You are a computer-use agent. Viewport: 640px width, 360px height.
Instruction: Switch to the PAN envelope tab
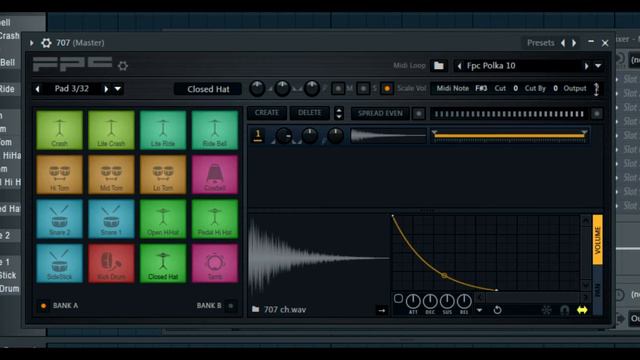(x=597, y=290)
